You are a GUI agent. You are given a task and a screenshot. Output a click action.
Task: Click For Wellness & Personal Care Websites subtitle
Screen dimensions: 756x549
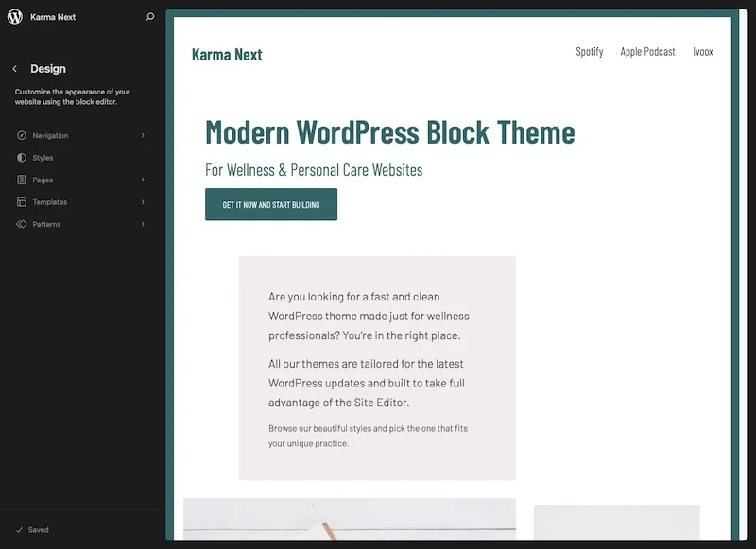(x=314, y=170)
